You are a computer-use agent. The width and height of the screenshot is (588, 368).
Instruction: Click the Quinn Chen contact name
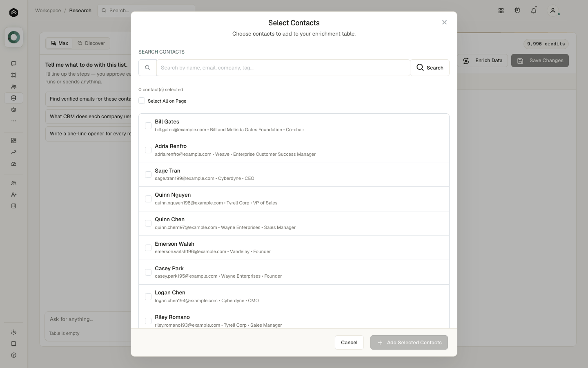(169, 220)
